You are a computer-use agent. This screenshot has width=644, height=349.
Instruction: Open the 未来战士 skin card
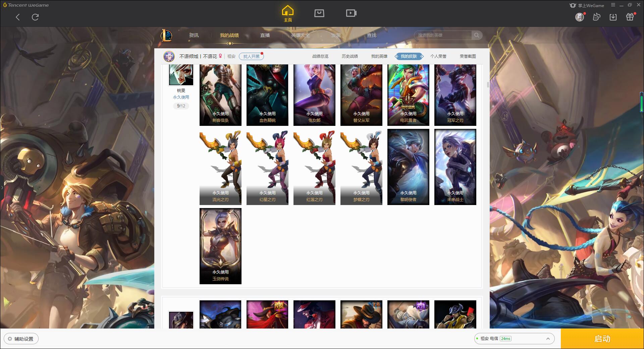click(x=455, y=167)
